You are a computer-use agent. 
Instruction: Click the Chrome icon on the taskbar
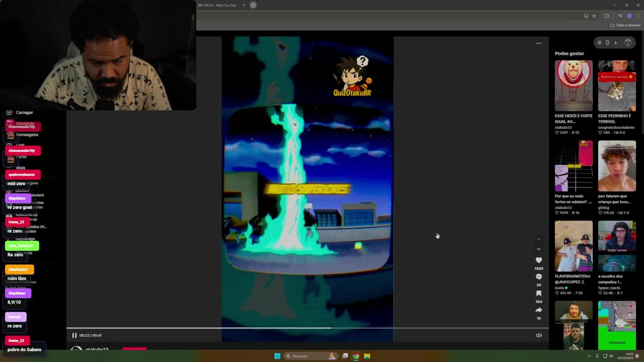coord(356,356)
